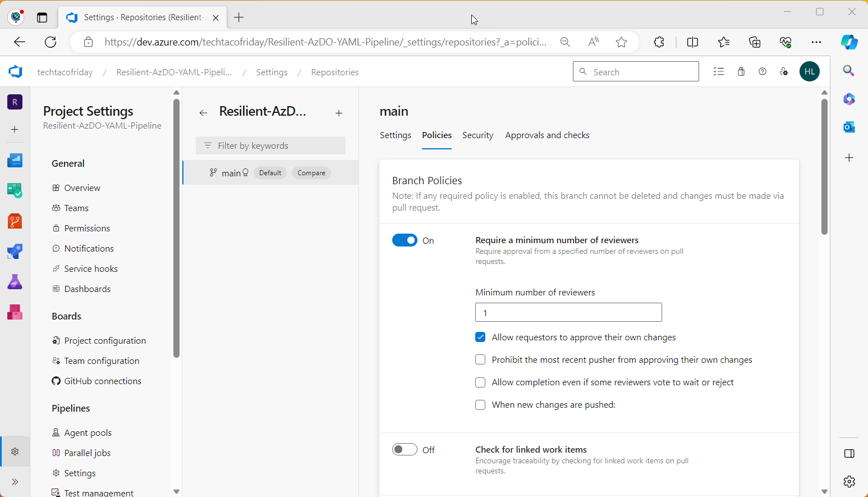
Task: Check When new changes are pushed
Action: pos(480,404)
